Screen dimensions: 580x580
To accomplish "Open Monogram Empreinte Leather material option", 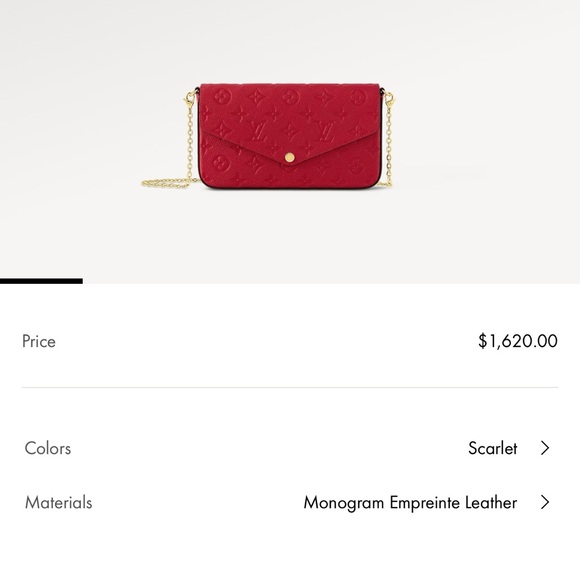I will [x=410, y=502].
